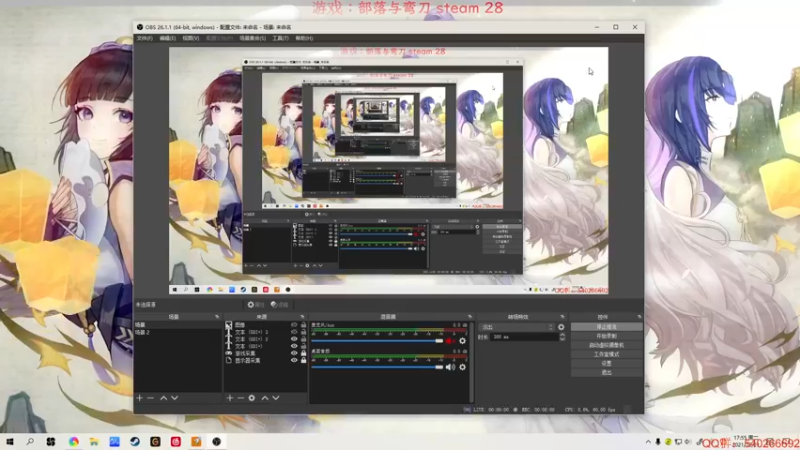Open Task View on the taskbar
800x450 pixels.
51,441
